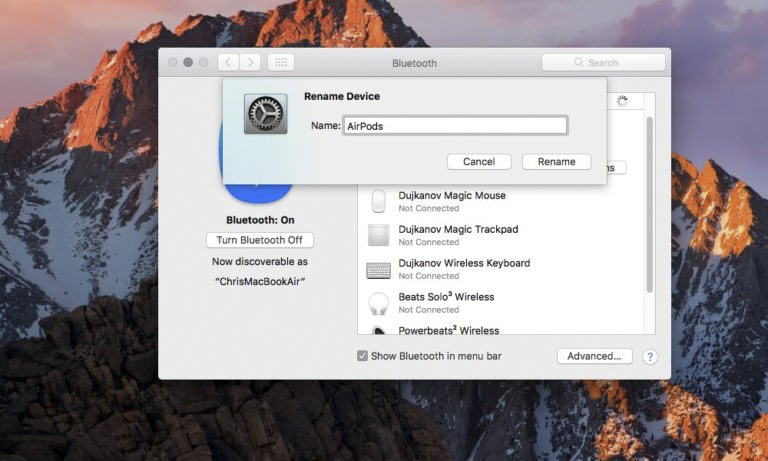
Task: Click the device list scrollbar
Action: click(x=649, y=205)
